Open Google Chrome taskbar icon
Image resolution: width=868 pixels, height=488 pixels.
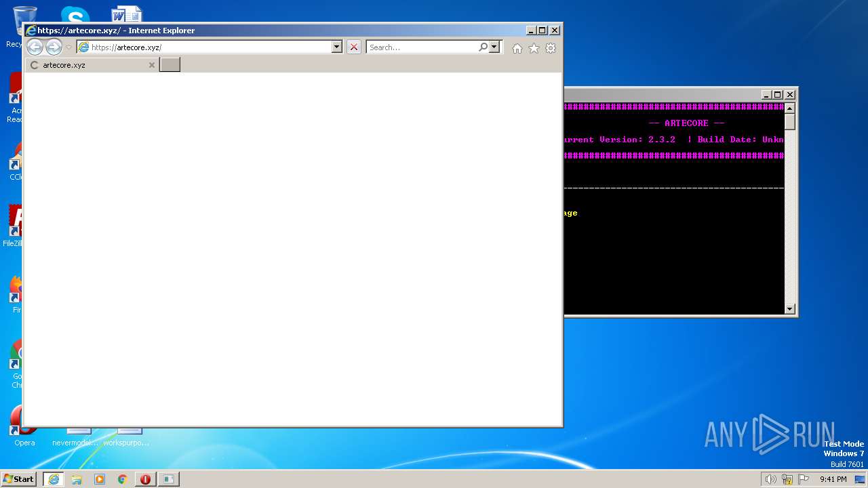(x=123, y=479)
